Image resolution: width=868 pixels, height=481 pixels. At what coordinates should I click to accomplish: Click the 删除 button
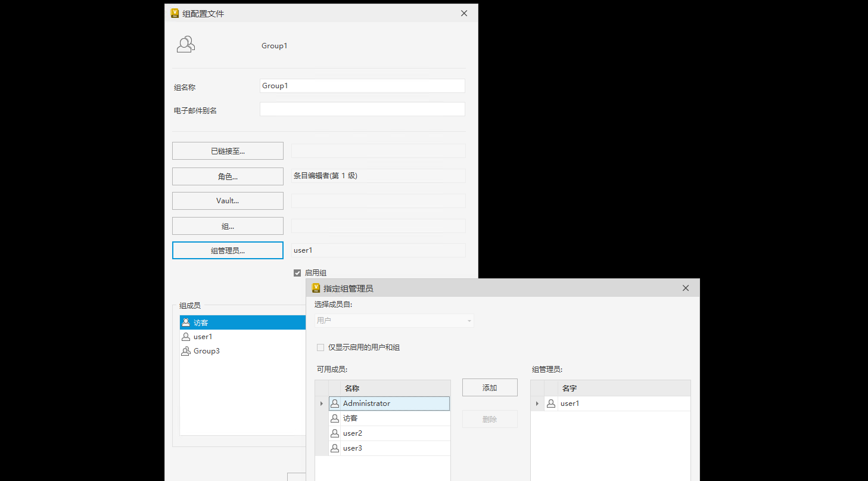[x=490, y=419]
